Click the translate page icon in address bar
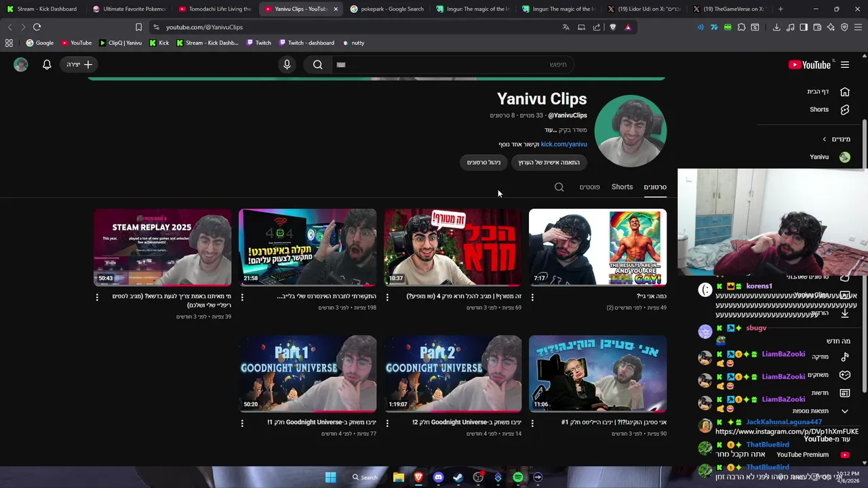Viewport: 868px width, 488px height. click(566, 27)
